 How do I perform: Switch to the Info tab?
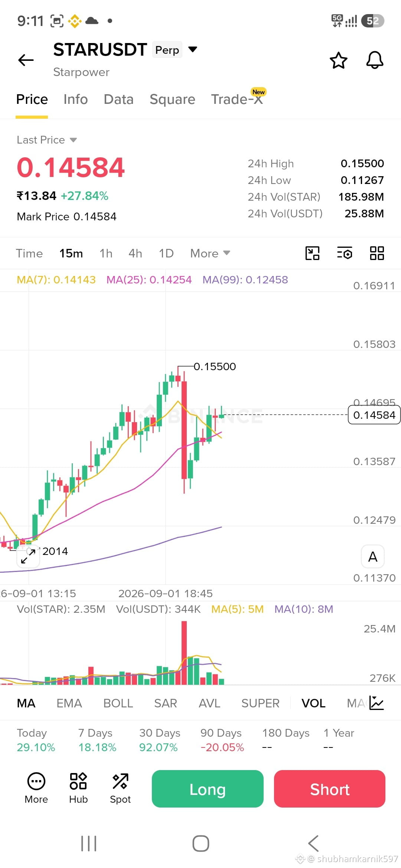(75, 99)
